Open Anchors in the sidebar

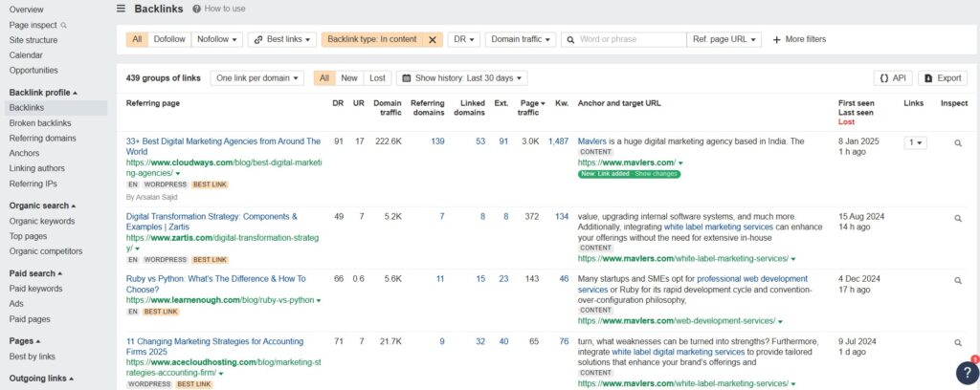tap(24, 153)
